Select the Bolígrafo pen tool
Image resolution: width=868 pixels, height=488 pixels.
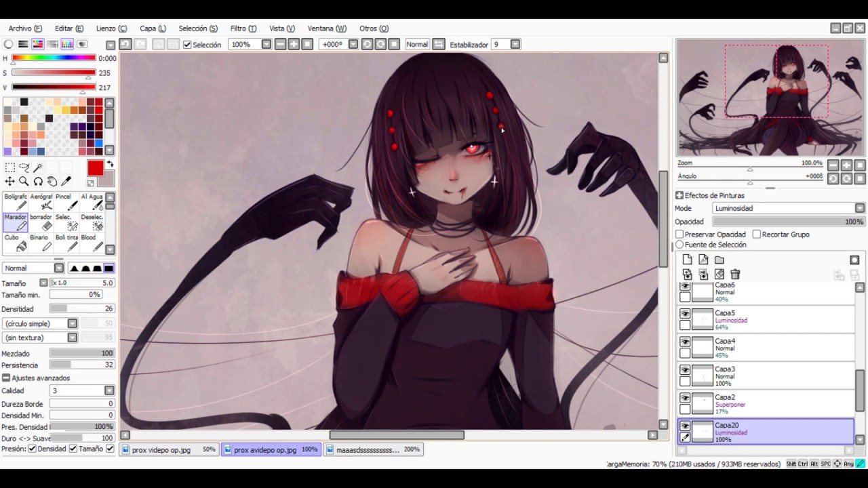click(16, 202)
